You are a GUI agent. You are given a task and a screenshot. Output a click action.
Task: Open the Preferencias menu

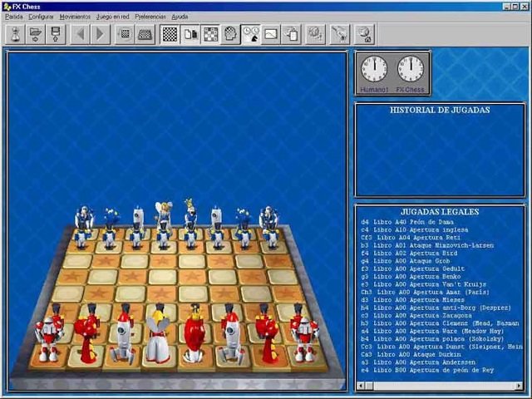(150, 17)
